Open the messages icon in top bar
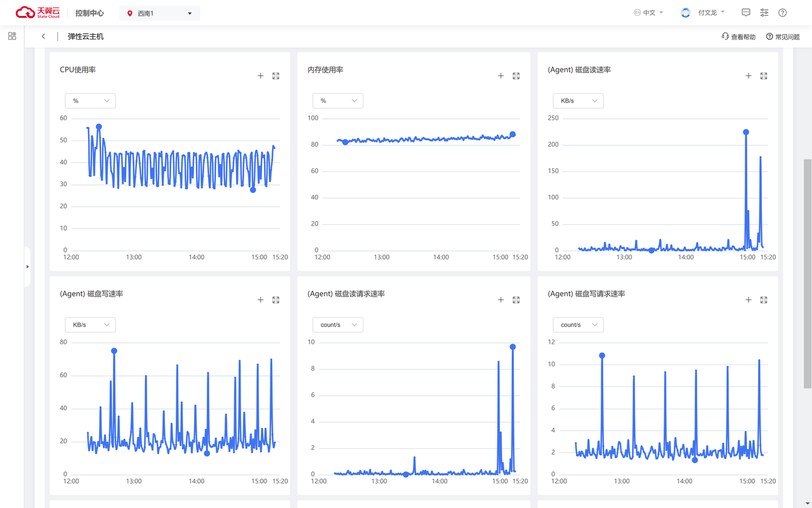Screen dimensions: 812x508 pyautogui.click(x=746, y=13)
